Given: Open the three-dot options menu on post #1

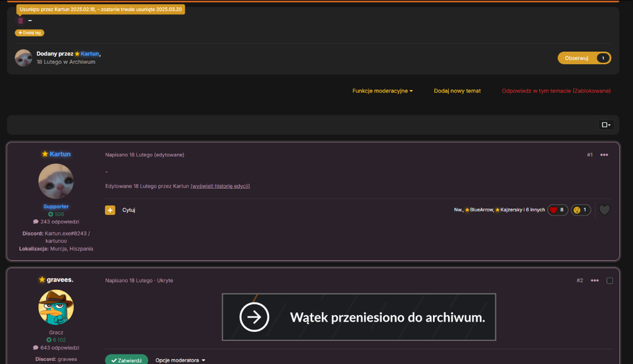Looking at the screenshot, I should click(604, 154).
